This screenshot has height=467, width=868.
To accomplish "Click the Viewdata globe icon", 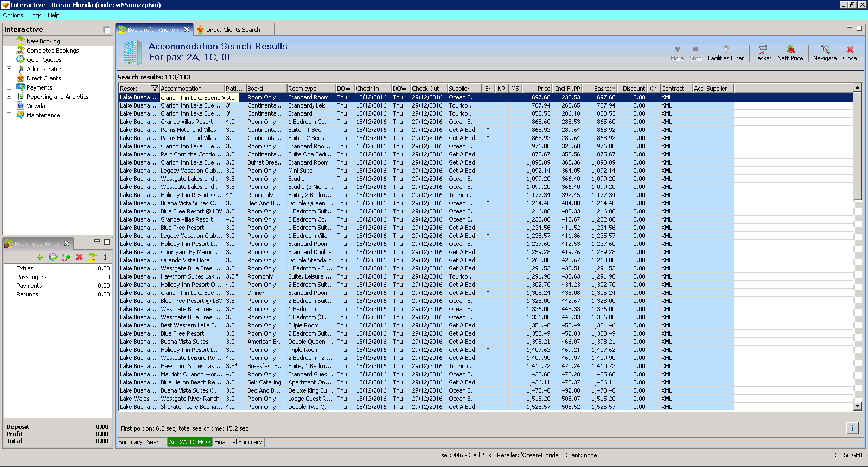I will (x=21, y=105).
